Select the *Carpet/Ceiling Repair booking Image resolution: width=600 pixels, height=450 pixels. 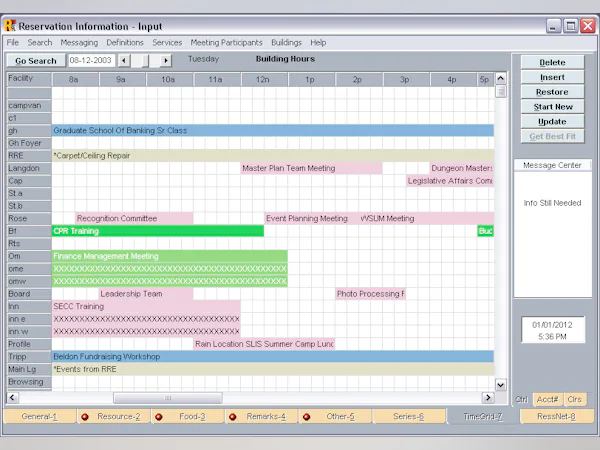pyautogui.click(x=273, y=155)
